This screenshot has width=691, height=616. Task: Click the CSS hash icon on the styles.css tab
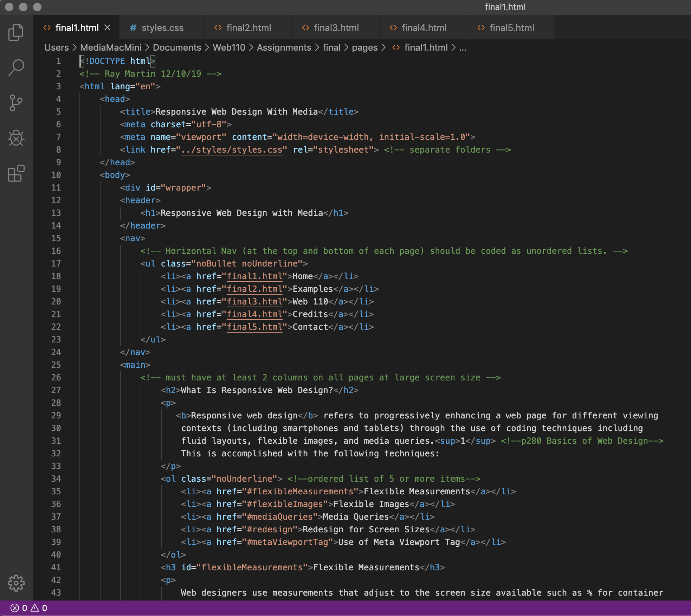pyautogui.click(x=133, y=28)
